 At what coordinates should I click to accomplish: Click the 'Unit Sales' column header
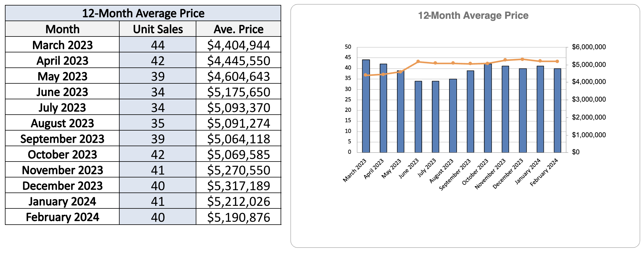point(158,29)
